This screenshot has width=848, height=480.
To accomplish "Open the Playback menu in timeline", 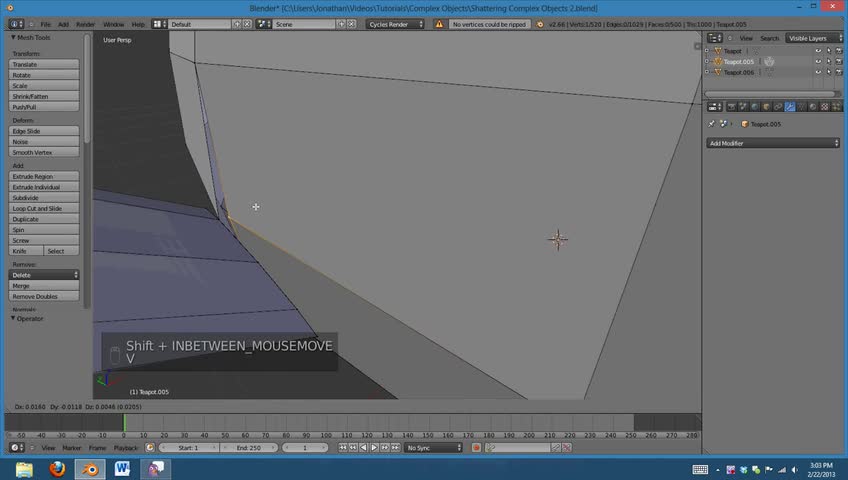I will click(125, 448).
